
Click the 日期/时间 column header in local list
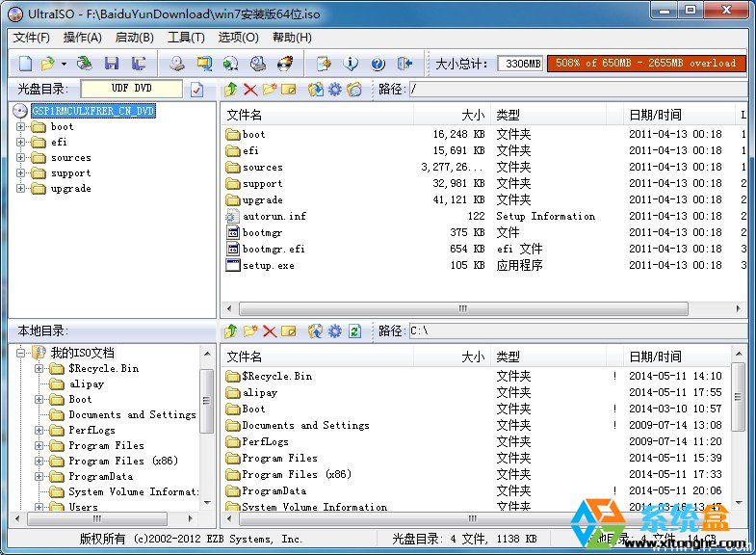click(x=677, y=357)
